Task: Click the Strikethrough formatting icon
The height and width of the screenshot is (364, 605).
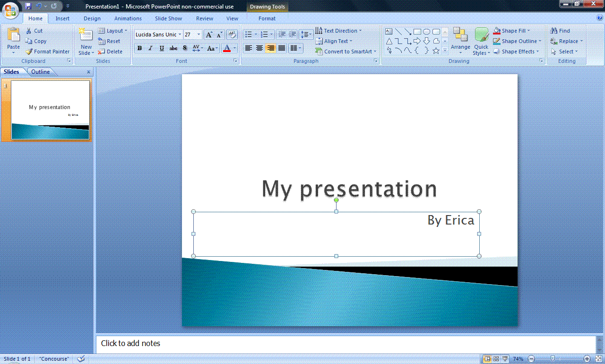Action: 173,48
